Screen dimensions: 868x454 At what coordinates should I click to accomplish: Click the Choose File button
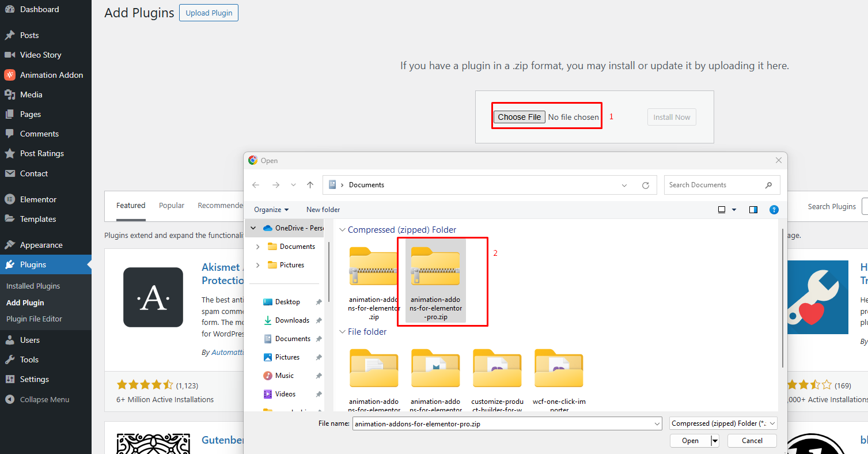(x=520, y=117)
